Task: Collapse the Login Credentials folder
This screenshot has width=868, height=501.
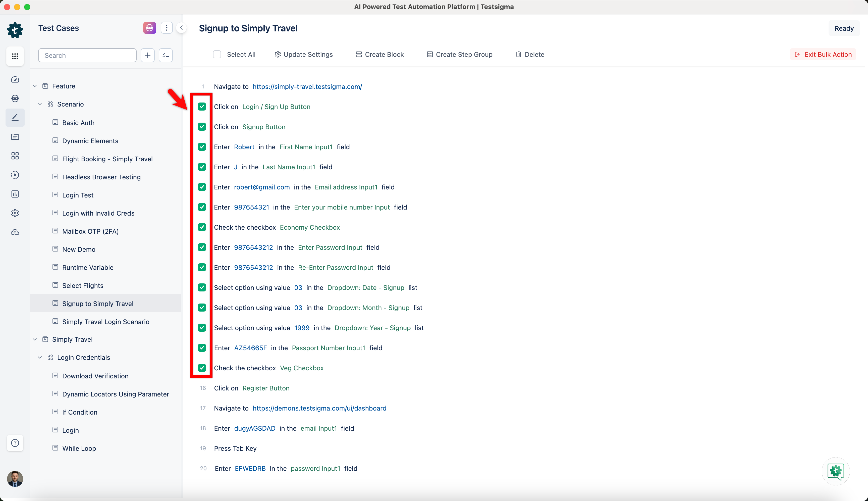Action: click(40, 358)
